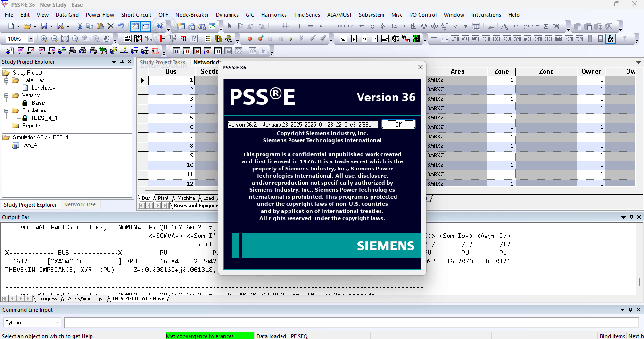644x339 pixels.
Task: Open Command Line Input panel options arrow
Action: tap(623, 310)
